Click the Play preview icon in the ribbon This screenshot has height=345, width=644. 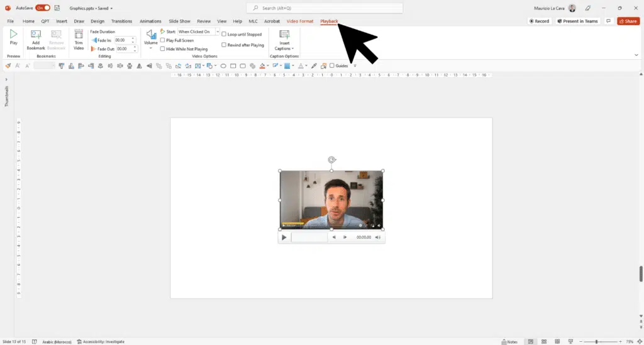coord(13,35)
